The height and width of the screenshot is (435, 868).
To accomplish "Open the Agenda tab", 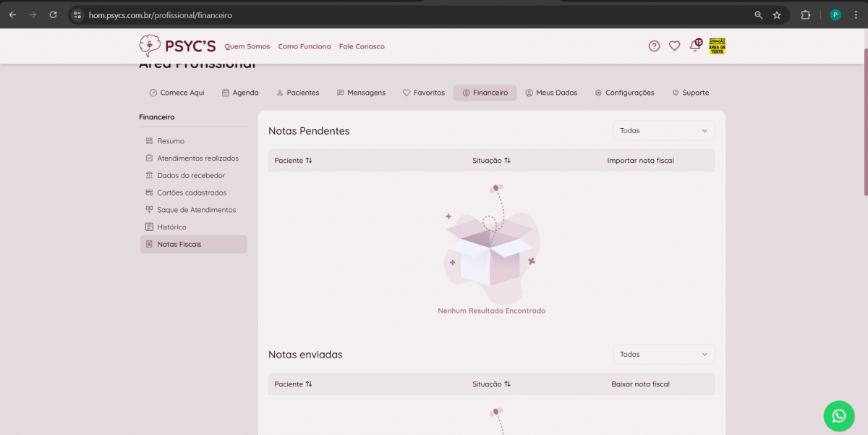I will coord(240,93).
